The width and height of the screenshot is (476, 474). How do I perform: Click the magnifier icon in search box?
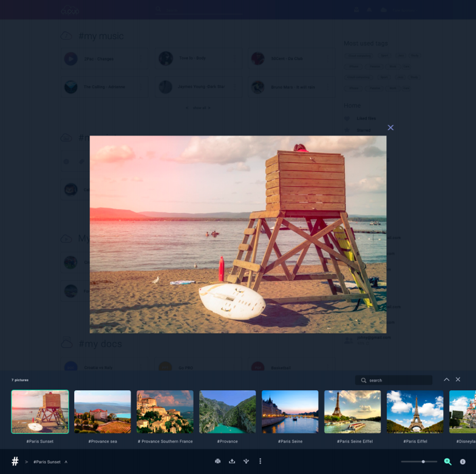click(x=363, y=380)
